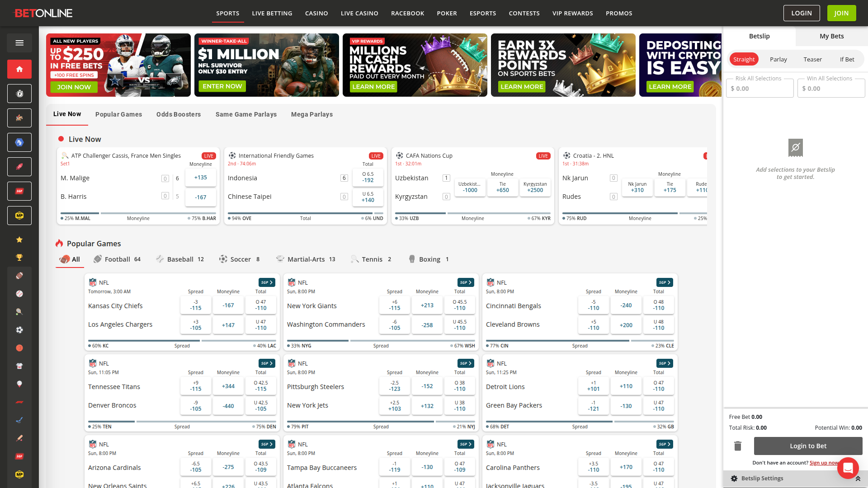Switch to the Parlay bet mode

[778, 59]
